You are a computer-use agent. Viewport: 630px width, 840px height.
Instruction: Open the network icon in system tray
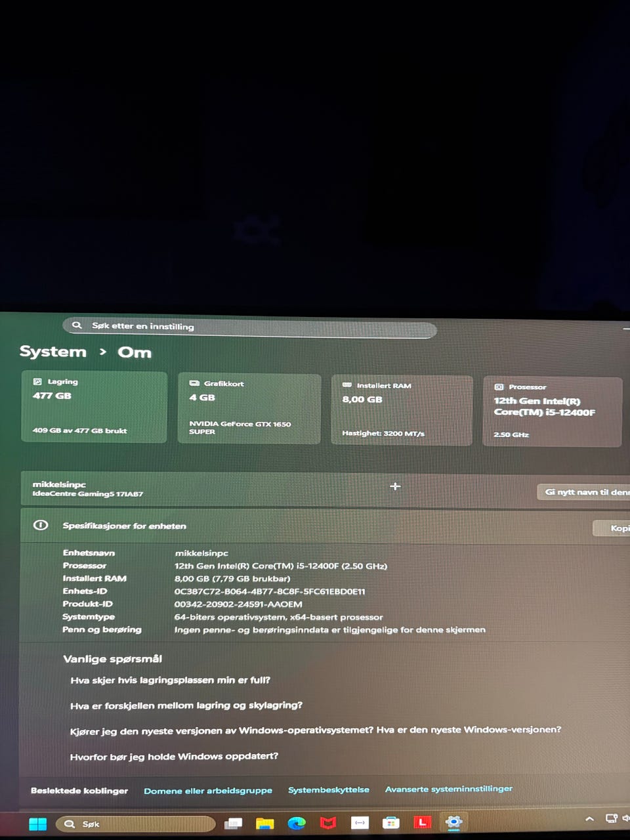click(611, 818)
